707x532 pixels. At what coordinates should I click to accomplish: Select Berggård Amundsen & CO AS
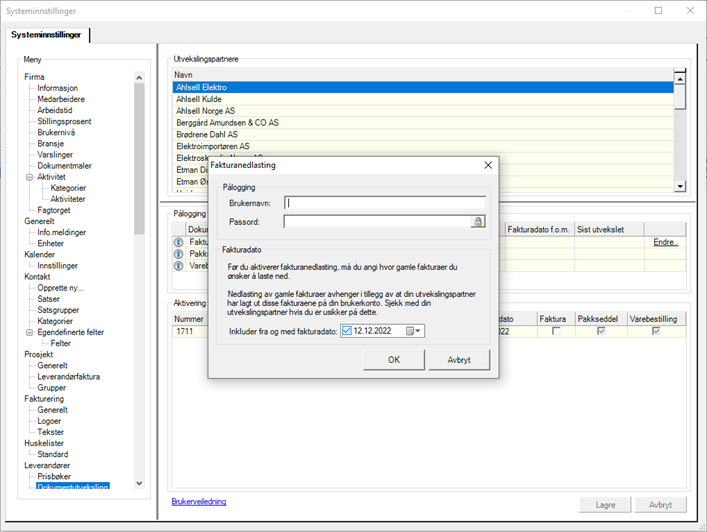(423, 123)
